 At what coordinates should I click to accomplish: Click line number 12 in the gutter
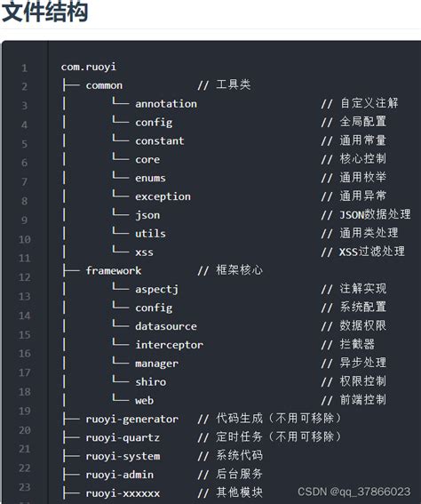click(x=24, y=277)
